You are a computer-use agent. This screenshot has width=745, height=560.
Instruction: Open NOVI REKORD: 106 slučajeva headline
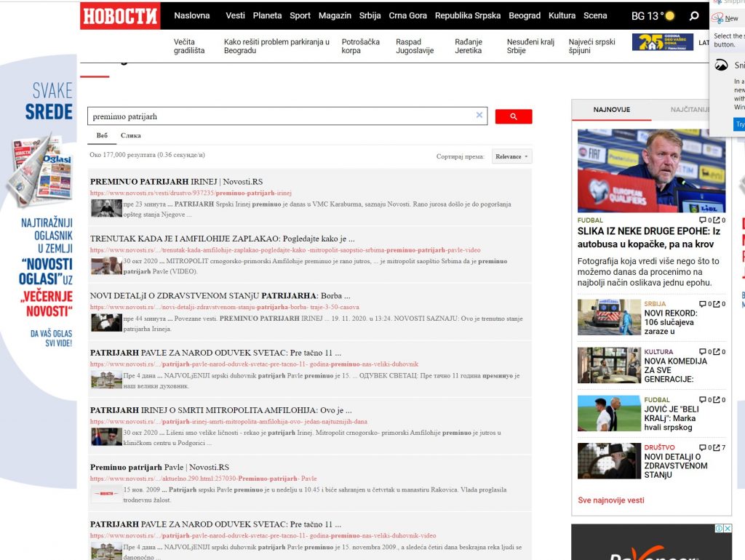pos(671,322)
